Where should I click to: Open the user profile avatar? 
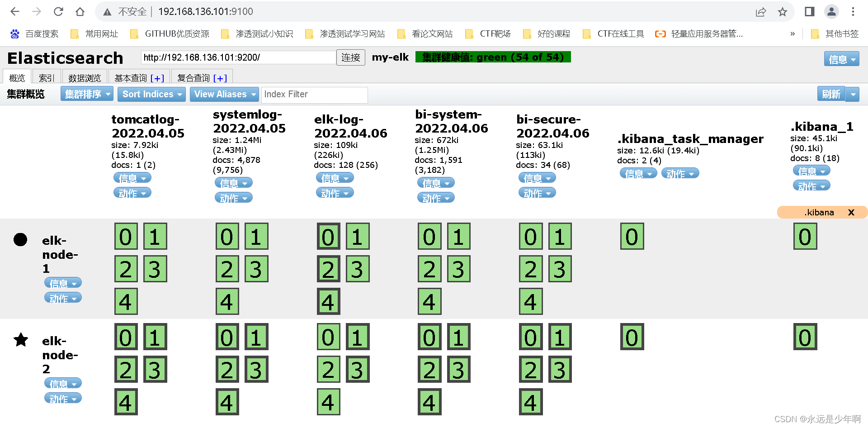[x=831, y=12]
